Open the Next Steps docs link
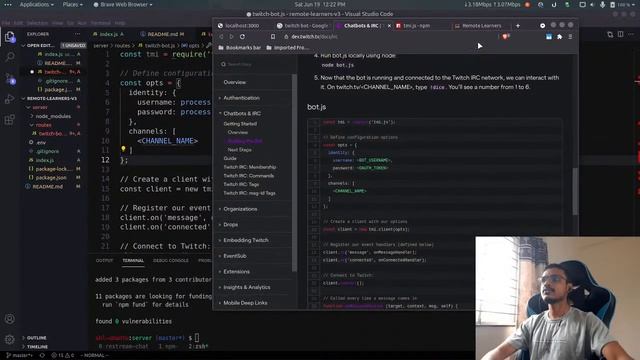The width and height of the screenshot is (640, 360). click(240, 150)
